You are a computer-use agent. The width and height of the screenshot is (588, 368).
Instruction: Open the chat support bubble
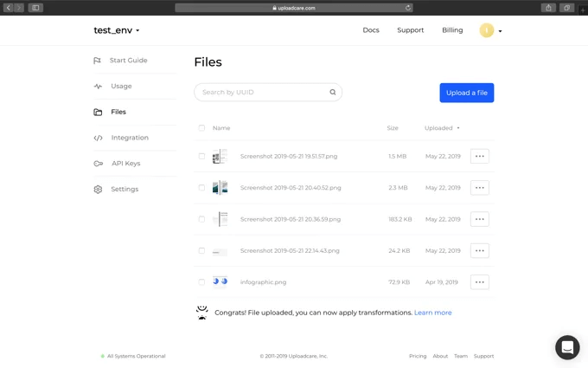pyautogui.click(x=567, y=347)
